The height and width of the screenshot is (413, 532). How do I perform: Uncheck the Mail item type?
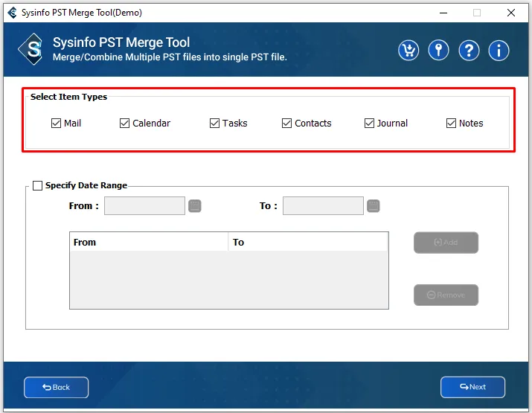click(x=56, y=124)
